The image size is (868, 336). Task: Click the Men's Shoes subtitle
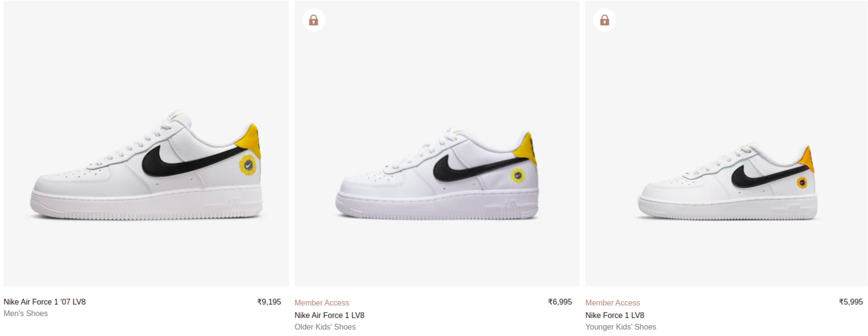(26, 313)
